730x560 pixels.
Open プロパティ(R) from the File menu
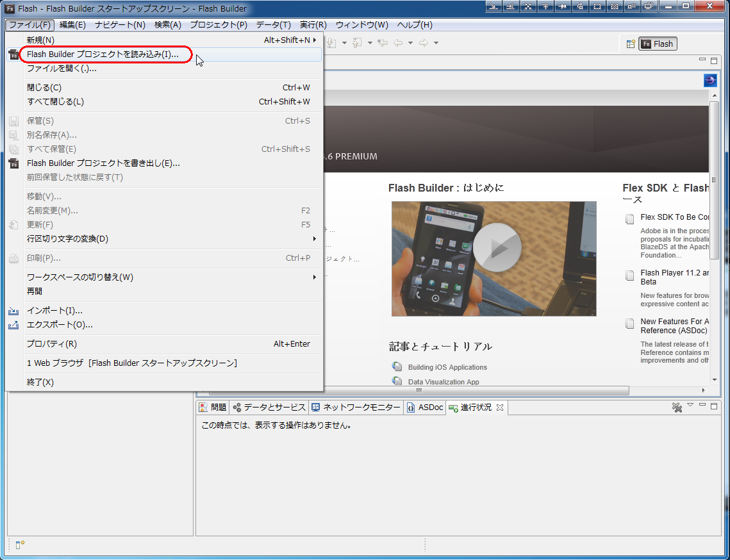164,344
